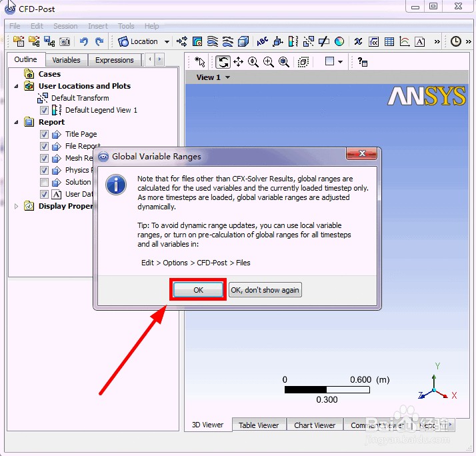
Task: Insert a Table via grid icon
Action: click(x=389, y=41)
